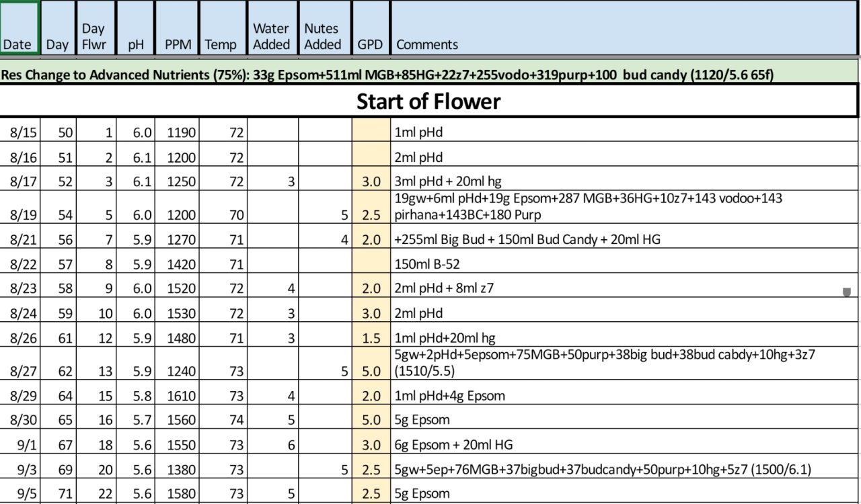
Task: Select the Water Added column header
Action: click(x=272, y=28)
